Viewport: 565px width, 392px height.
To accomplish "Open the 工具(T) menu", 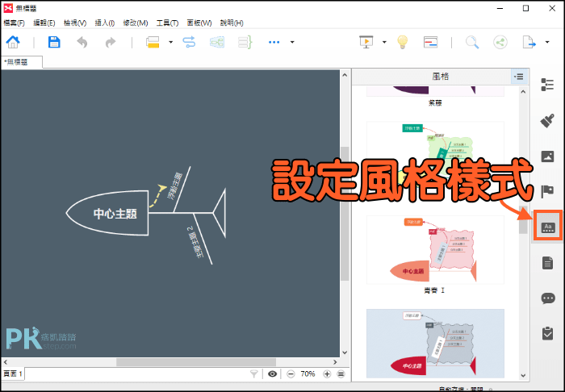I will (x=168, y=23).
